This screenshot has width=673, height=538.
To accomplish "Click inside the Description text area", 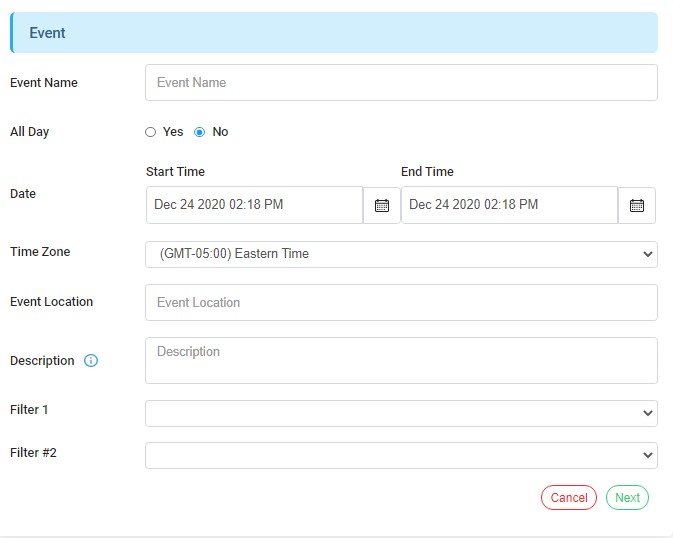I will tap(401, 360).
